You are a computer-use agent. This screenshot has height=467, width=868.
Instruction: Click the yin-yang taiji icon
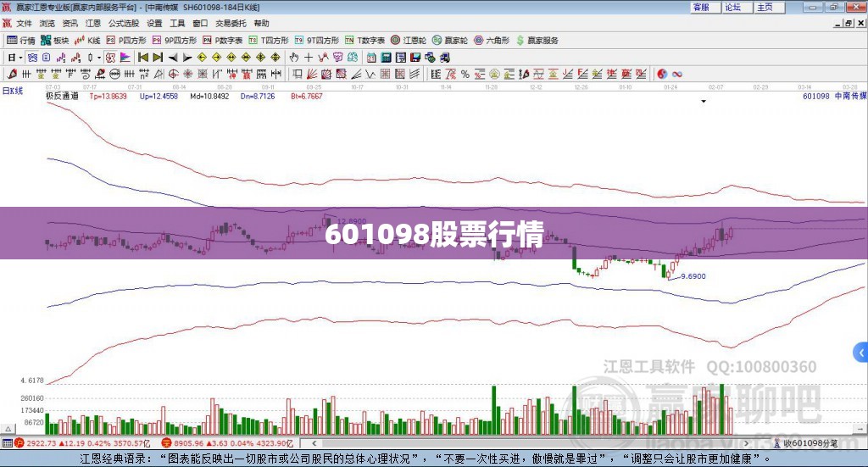click(662, 74)
